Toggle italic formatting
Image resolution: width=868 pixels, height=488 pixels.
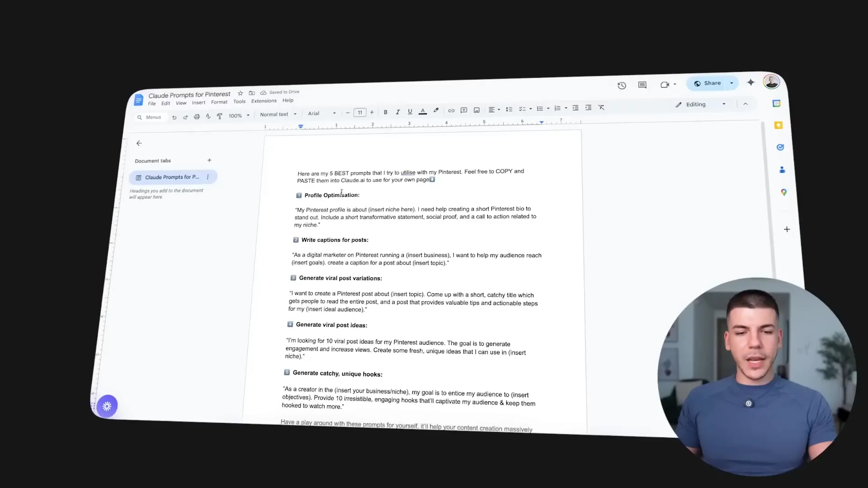click(x=398, y=112)
